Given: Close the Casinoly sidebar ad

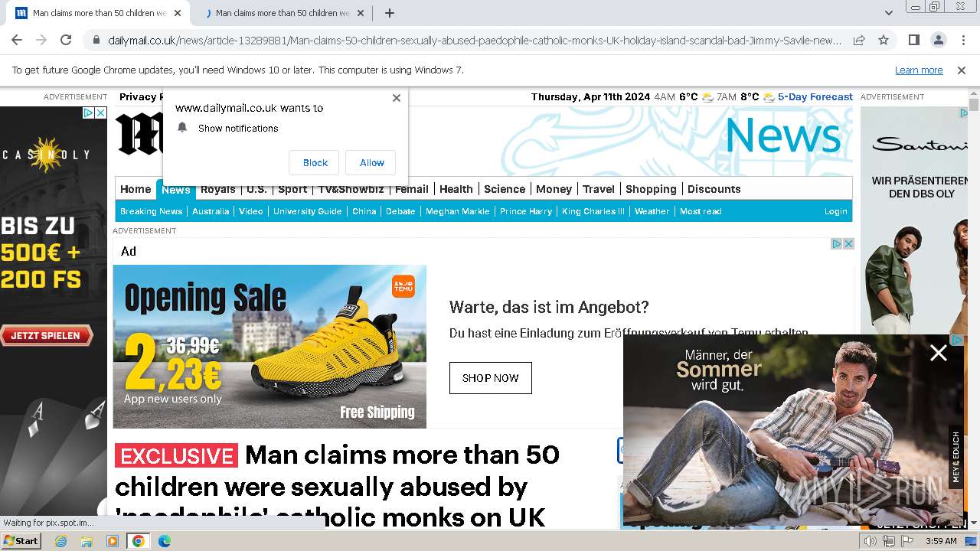Looking at the screenshot, I should click(x=100, y=112).
